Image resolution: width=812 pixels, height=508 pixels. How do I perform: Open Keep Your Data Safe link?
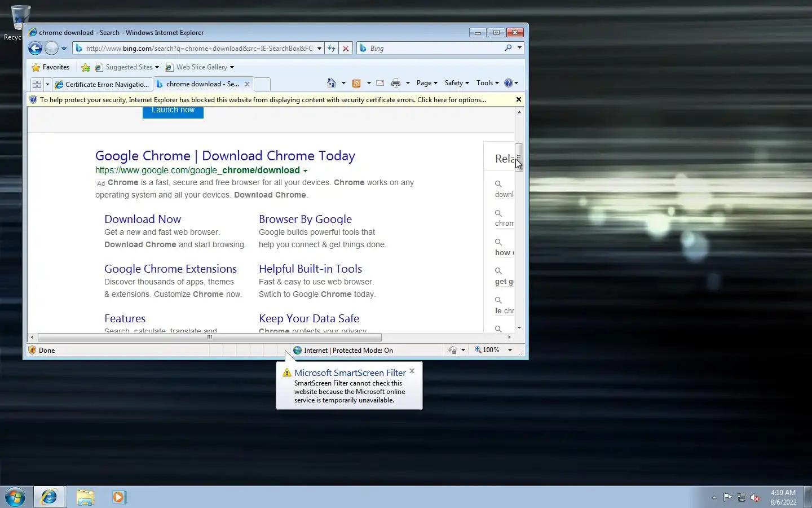[309, 318]
